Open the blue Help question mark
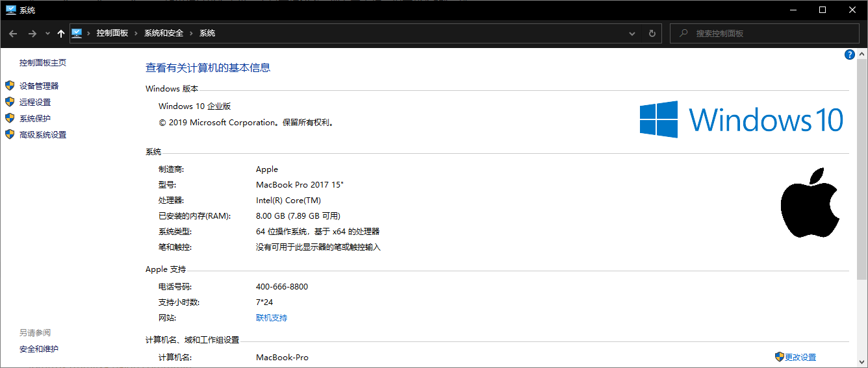This screenshot has width=868, height=368. 849,55
